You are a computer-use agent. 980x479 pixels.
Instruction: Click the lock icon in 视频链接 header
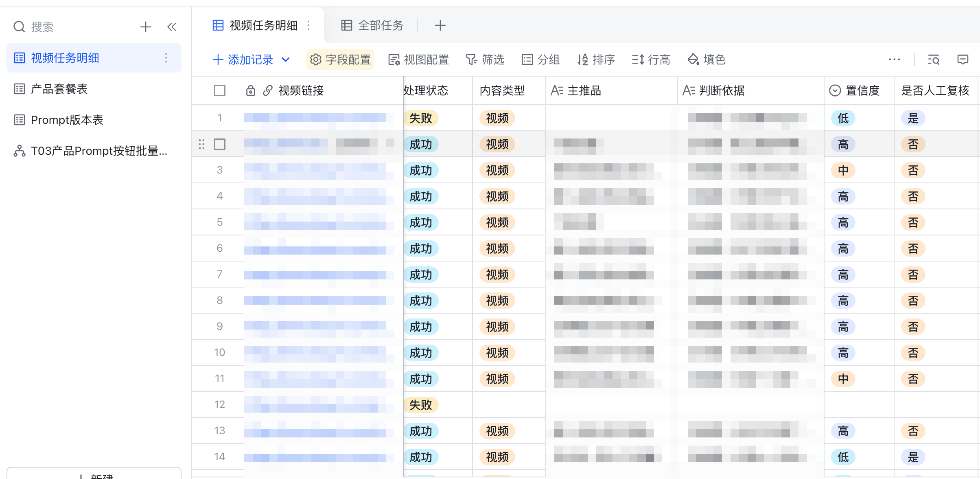251,90
